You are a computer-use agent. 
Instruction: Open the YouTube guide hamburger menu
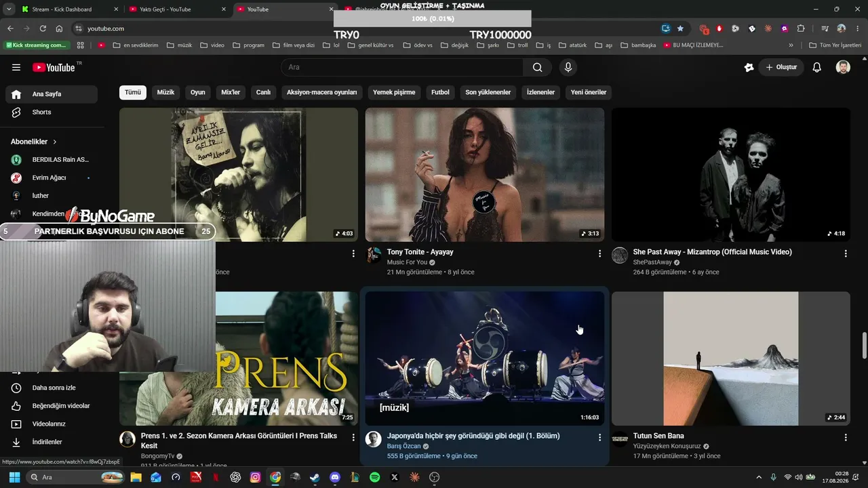16,67
